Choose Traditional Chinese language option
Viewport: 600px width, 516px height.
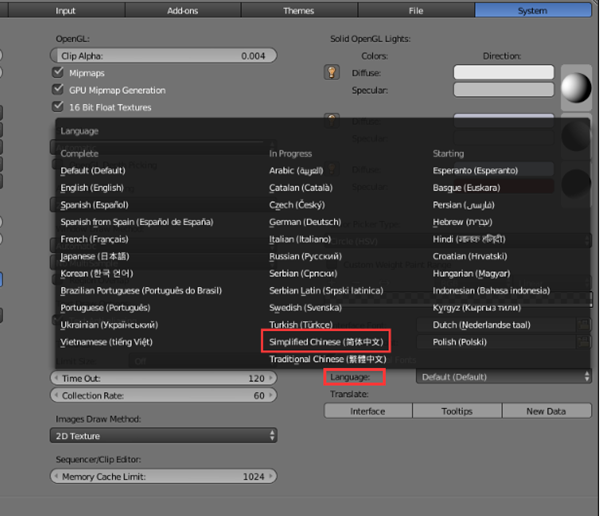click(328, 359)
